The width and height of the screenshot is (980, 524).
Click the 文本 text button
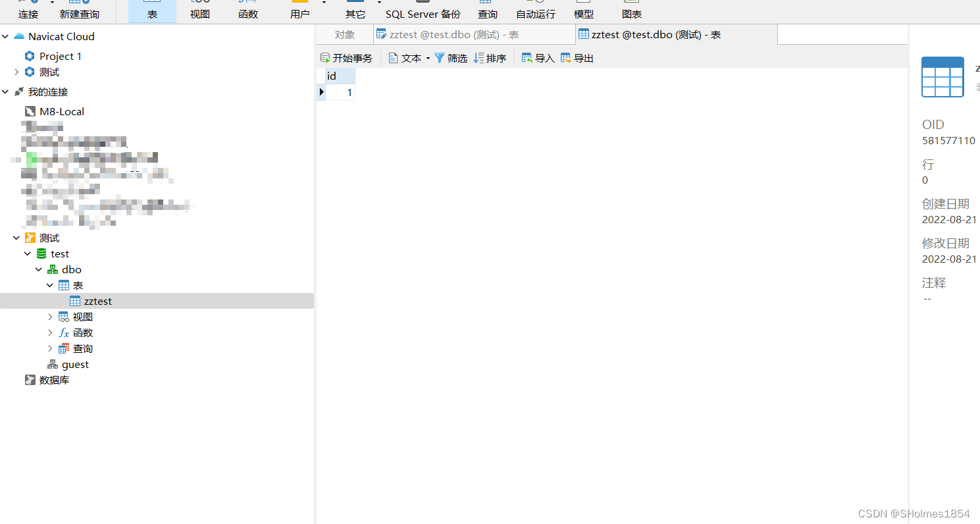[x=404, y=58]
